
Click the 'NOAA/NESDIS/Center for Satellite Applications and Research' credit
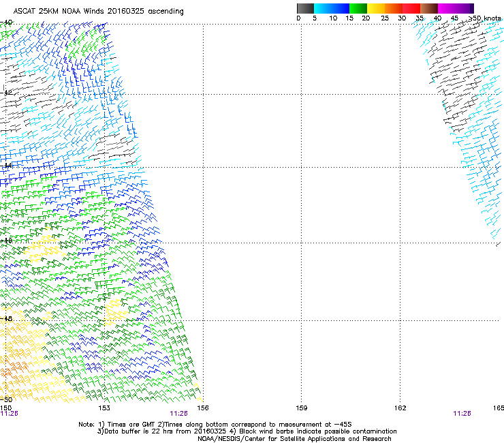point(294,439)
